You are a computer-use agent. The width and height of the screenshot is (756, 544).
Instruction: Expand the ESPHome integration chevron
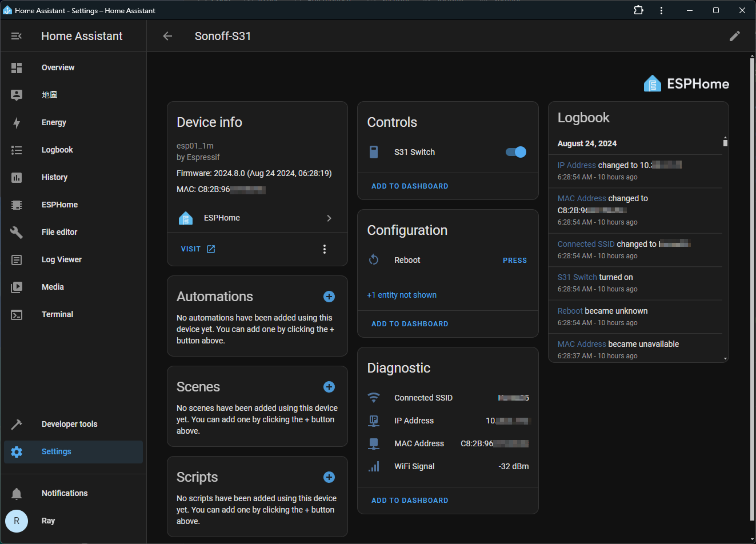click(329, 218)
